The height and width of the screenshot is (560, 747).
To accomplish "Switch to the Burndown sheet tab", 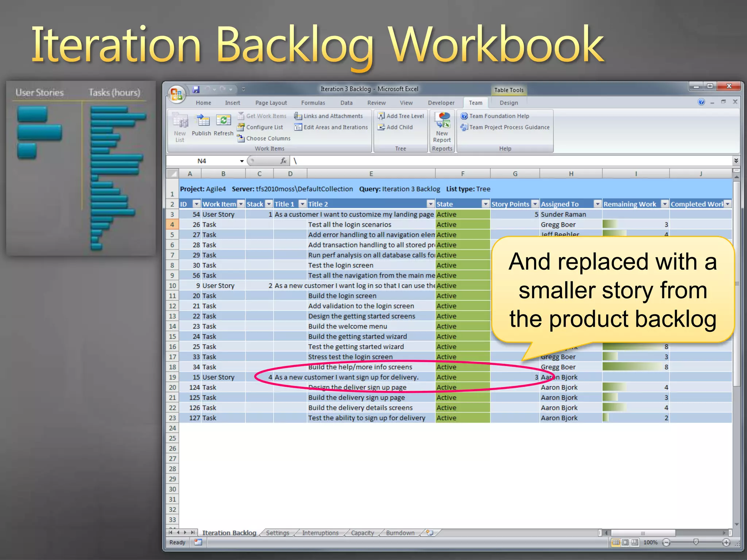I will [x=400, y=533].
